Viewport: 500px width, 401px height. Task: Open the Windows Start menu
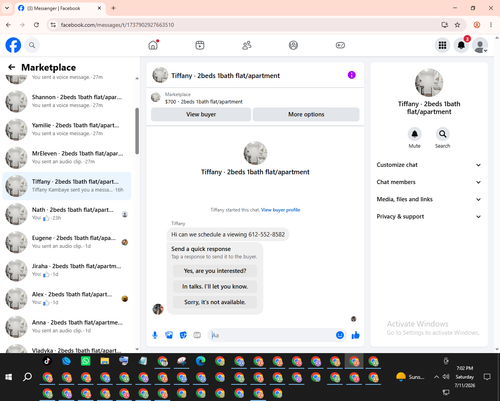pyautogui.click(x=9, y=377)
